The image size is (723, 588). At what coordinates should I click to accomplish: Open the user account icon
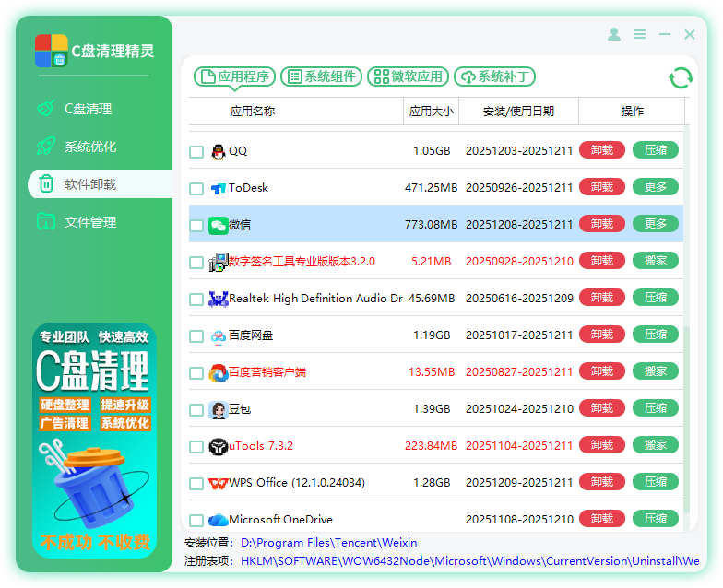(x=614, y=34)
